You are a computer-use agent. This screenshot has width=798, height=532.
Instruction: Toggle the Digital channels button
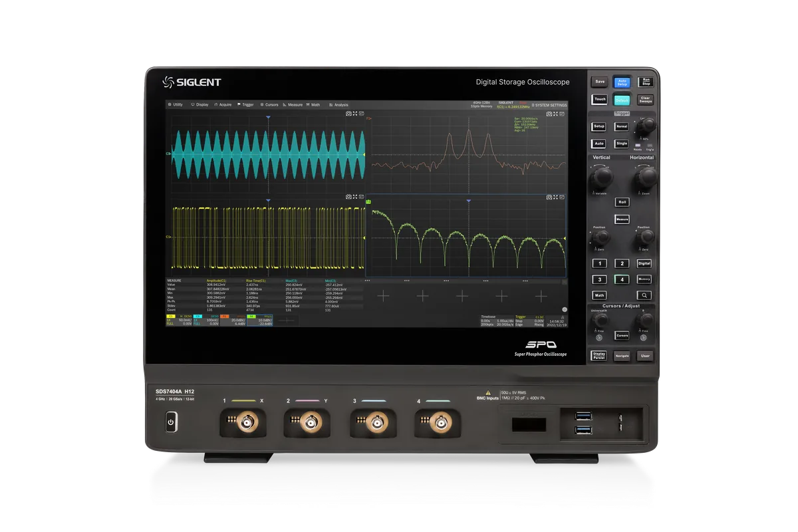[644, 263]
